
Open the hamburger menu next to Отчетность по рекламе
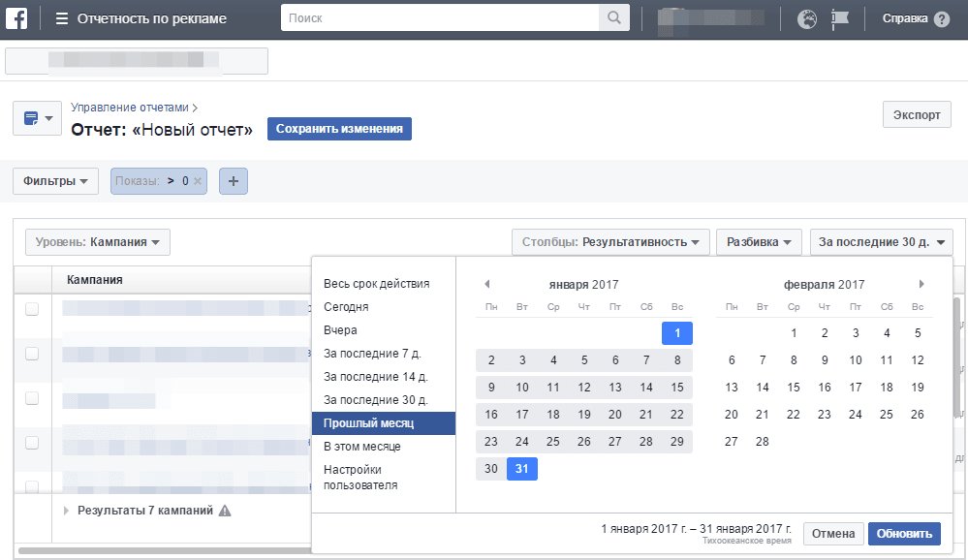pyautogui.click(x=62, y=18)
